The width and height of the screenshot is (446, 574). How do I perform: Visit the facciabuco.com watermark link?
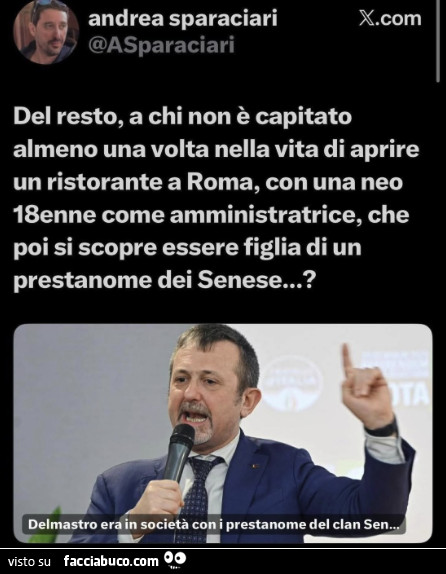click(111, 561)
